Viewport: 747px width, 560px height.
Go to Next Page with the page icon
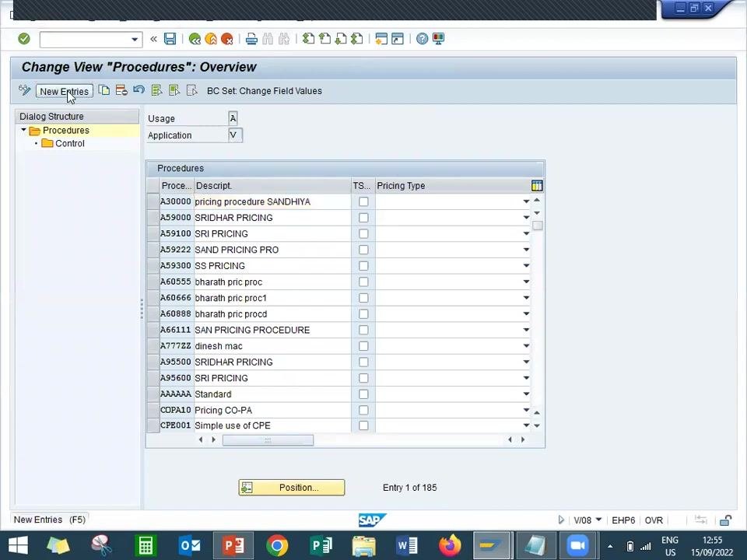[341, 39]
